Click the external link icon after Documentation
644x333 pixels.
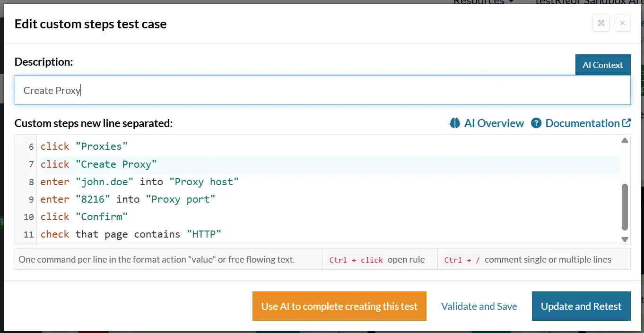click(x=627, y=123)
